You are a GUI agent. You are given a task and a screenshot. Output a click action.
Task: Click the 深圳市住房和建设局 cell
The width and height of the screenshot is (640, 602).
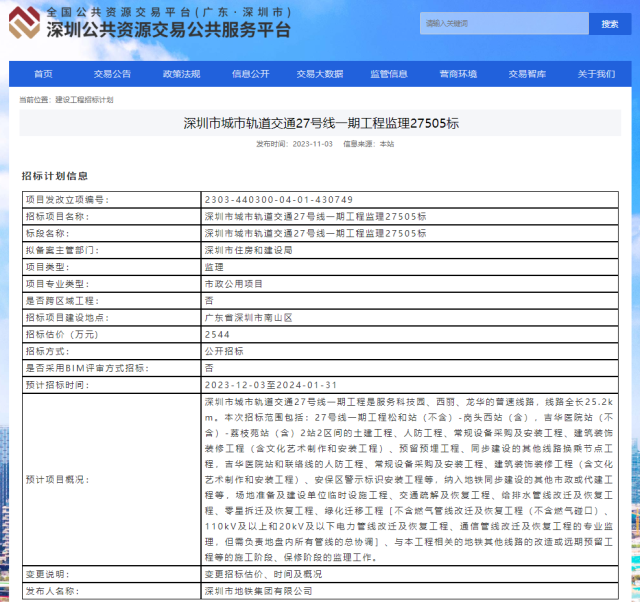tap(410, 250)
